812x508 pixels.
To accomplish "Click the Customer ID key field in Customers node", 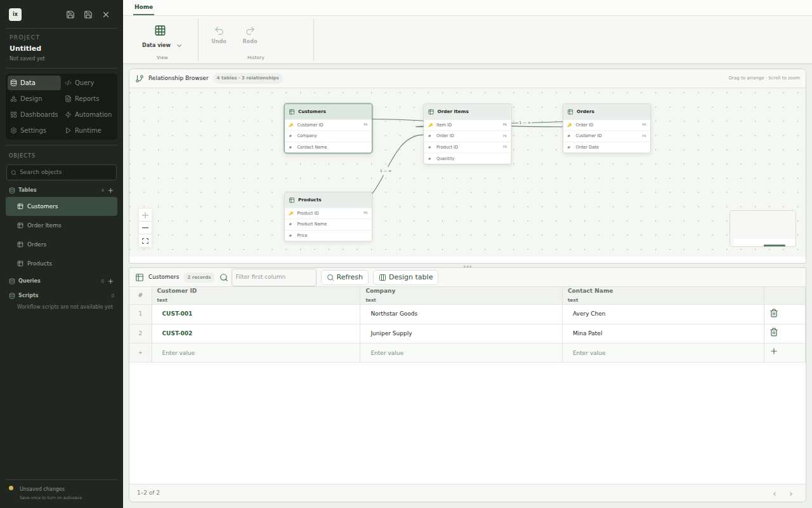I will (328, 125).
